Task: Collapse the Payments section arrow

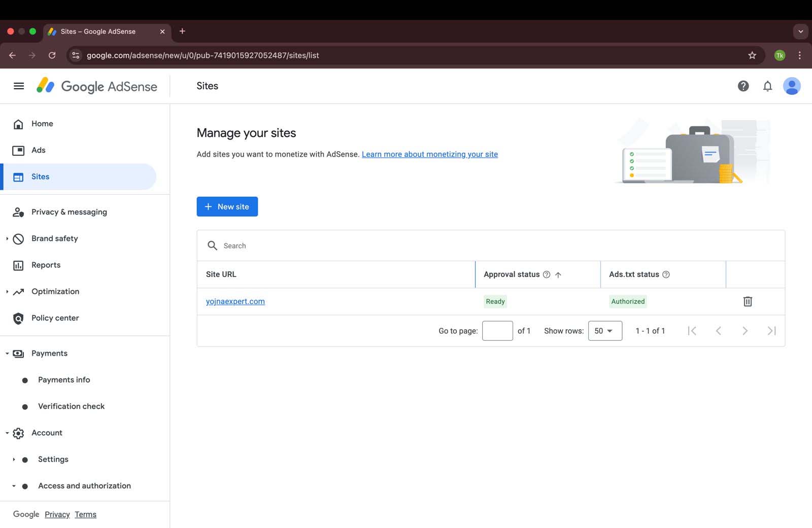Action: pyautogui.click(x=7, y=354)
